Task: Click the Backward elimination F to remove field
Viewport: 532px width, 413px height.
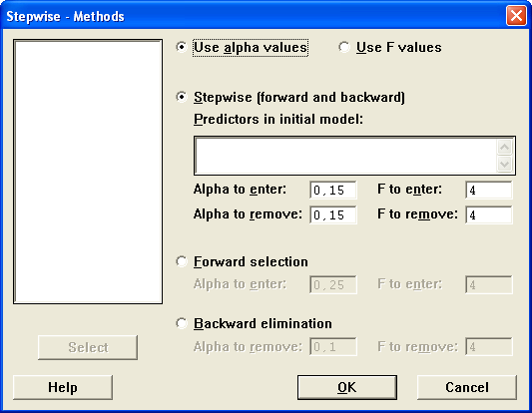Action: point(489,346)
